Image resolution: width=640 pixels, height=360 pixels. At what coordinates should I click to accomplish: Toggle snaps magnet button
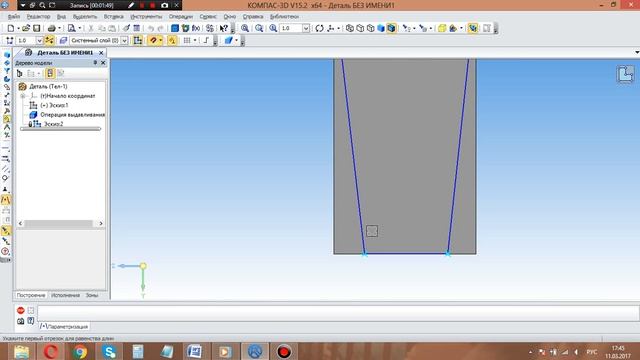click(153, 40)
